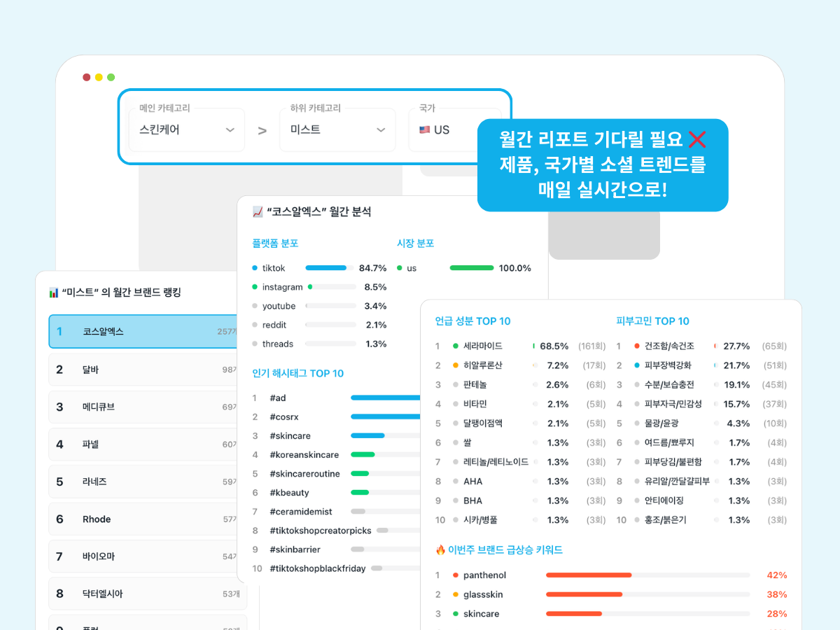
Task: Switch to the 피부고민 TOP 10 section
Action: pos(652,321)
